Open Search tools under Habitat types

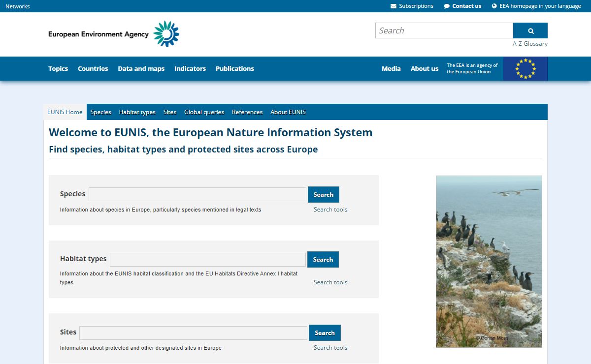pos(330,282)
